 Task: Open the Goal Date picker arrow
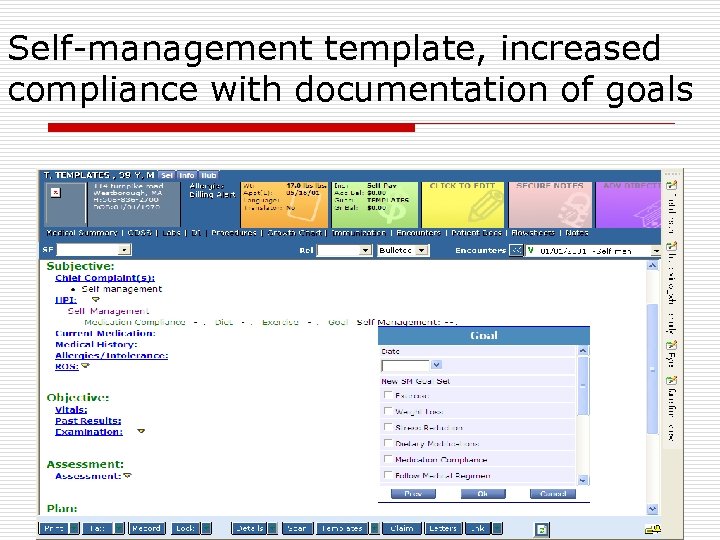(436, 365)
